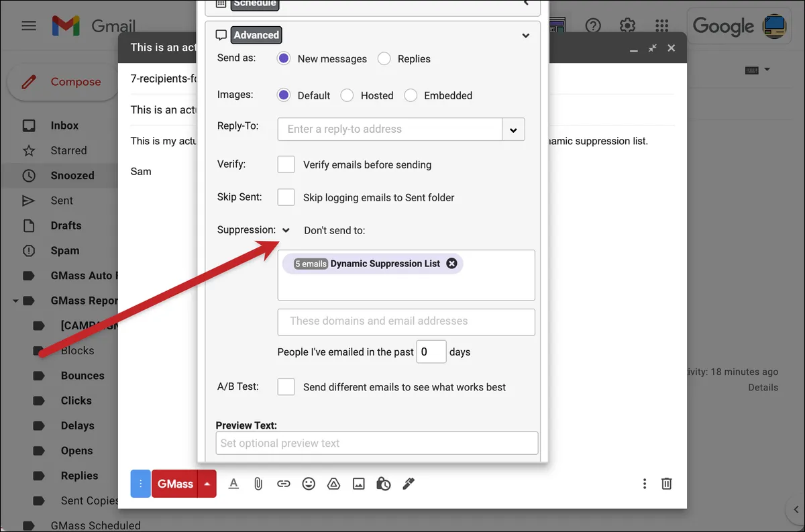Click the Google Drive insert icon
The width and height of the screenshot is (805, 532).
(333, 484)
